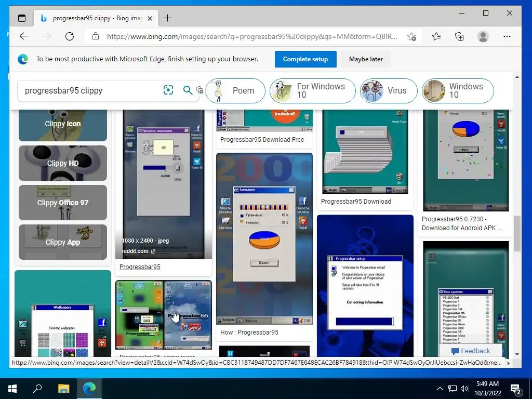This screenshot has width=532, height=399.
Task: Open Progressbar95 Download Free result
Action: click(x=262, y=139)
